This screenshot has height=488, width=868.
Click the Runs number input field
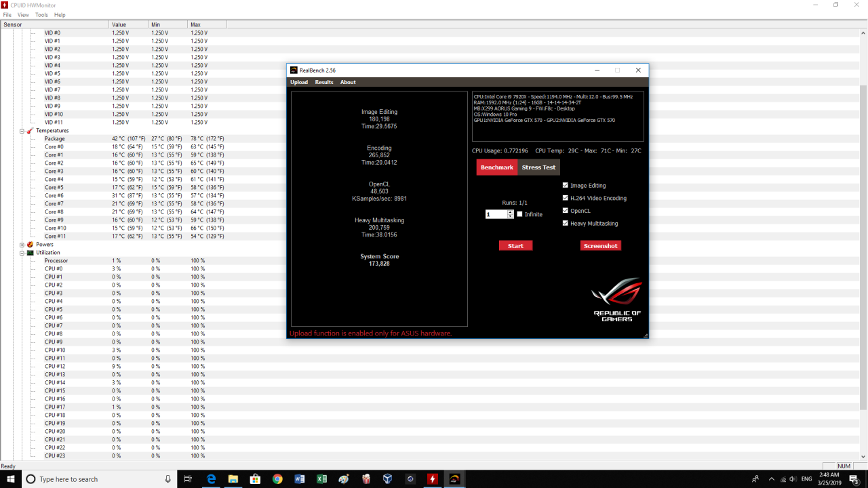click(x=496, y=214)
